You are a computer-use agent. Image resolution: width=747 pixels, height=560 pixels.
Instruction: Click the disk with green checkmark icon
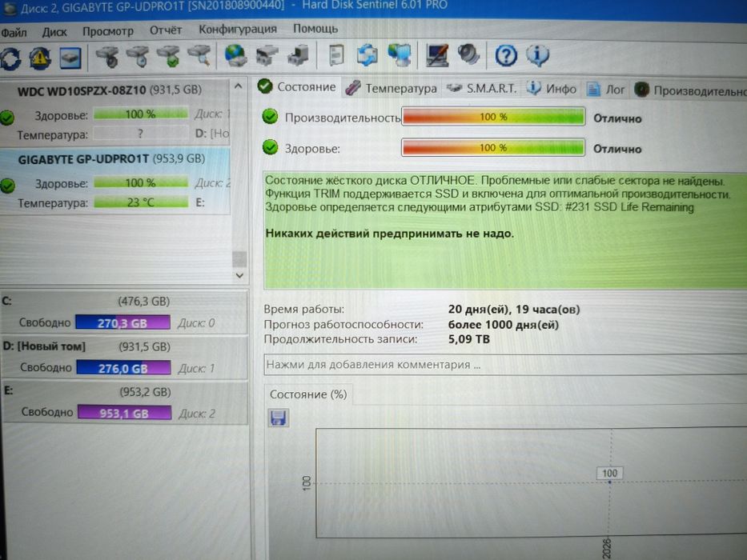pyautogui.click(x=168, y=56)
